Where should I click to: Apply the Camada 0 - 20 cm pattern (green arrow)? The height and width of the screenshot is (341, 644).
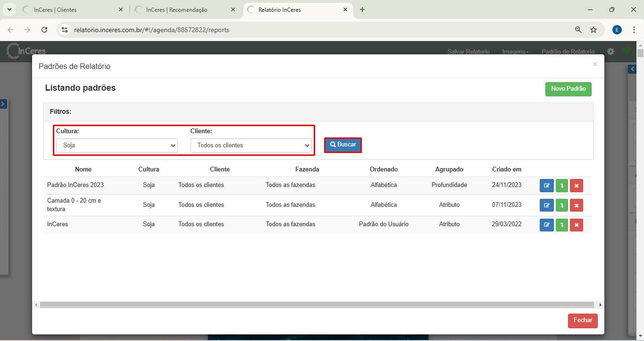point(561,205)
